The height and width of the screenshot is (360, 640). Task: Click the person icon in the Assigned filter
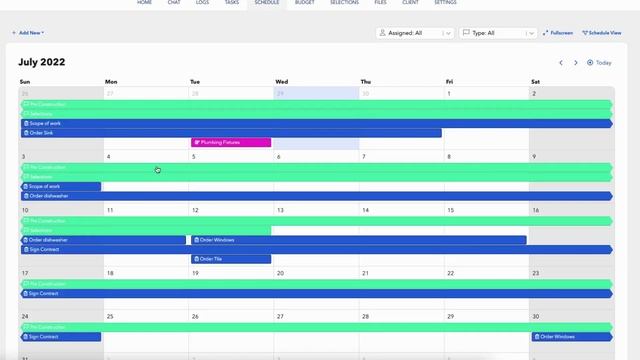[x=382, y=33]
